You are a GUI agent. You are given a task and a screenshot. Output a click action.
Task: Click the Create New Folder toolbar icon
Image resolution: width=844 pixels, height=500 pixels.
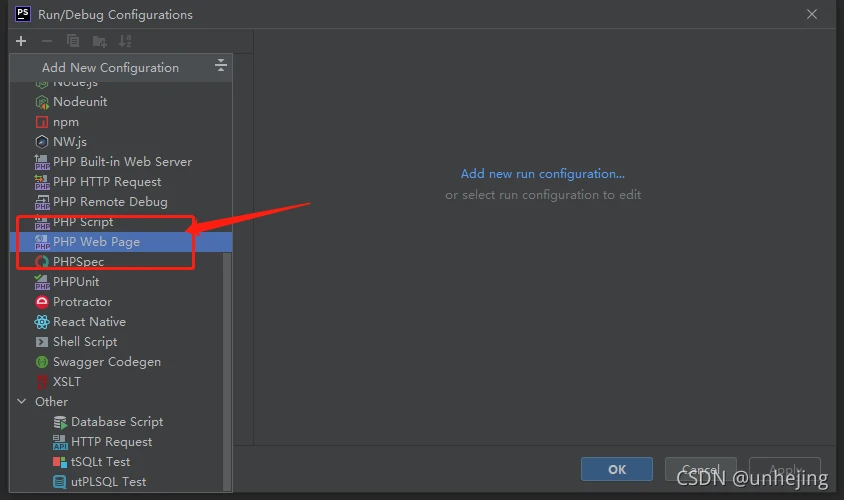(x=100, y=41)
